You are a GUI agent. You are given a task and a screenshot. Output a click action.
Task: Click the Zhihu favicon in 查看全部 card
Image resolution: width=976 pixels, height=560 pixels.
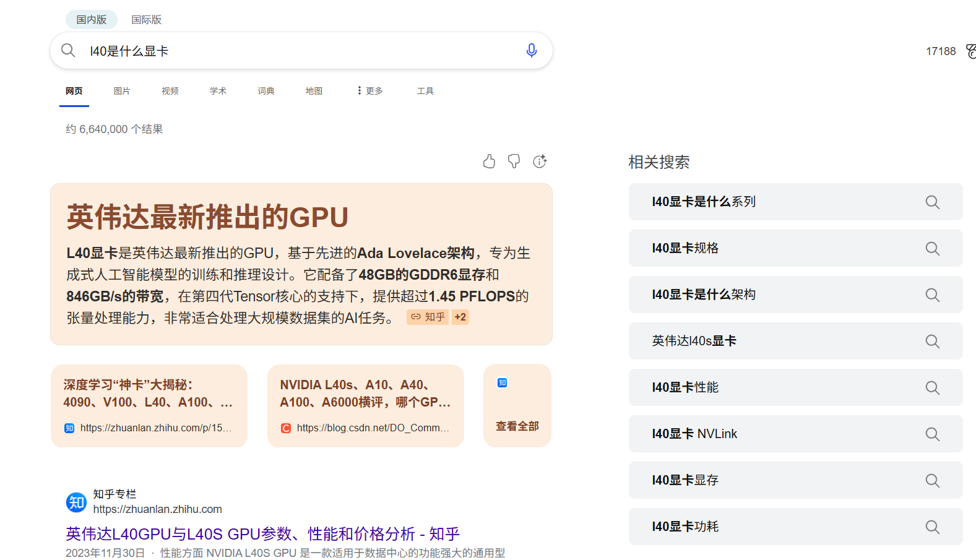[502, 383]
